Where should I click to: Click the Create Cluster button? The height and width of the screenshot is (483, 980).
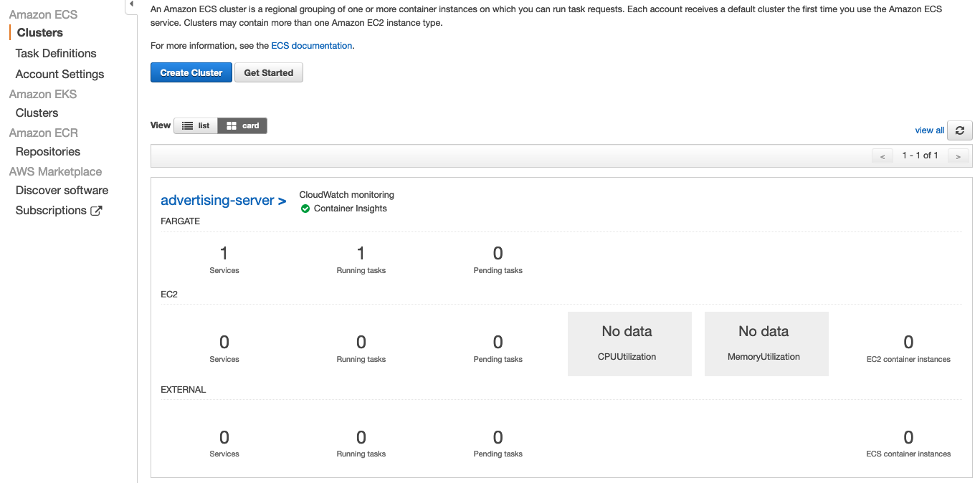pos(191,72)
